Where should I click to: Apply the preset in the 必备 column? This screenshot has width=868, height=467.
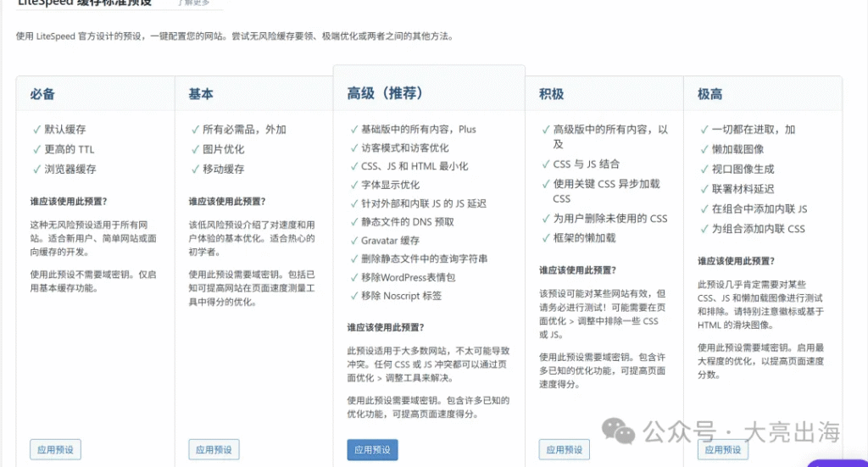55,449
